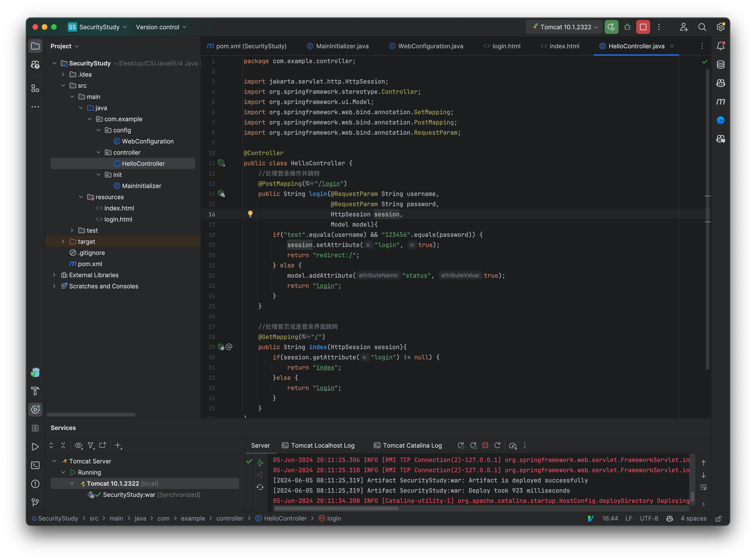
Task: Expand External Libraries in the Project view
Action: point(54,275)
